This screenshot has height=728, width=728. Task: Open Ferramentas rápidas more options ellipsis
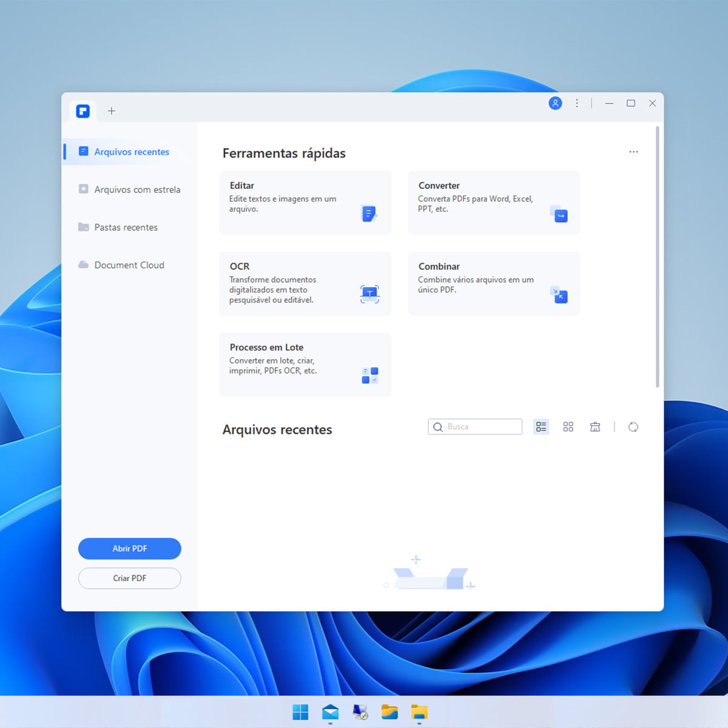coord(633,152)
